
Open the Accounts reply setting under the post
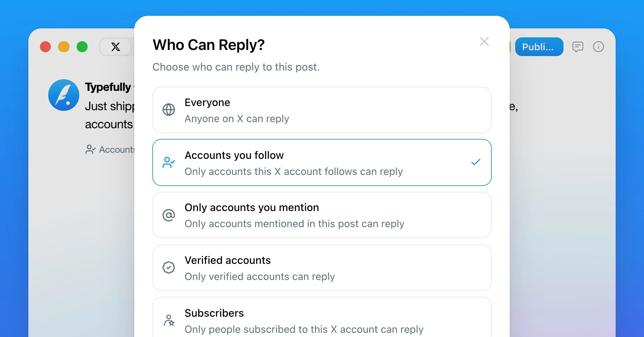[x=110, y=149]
